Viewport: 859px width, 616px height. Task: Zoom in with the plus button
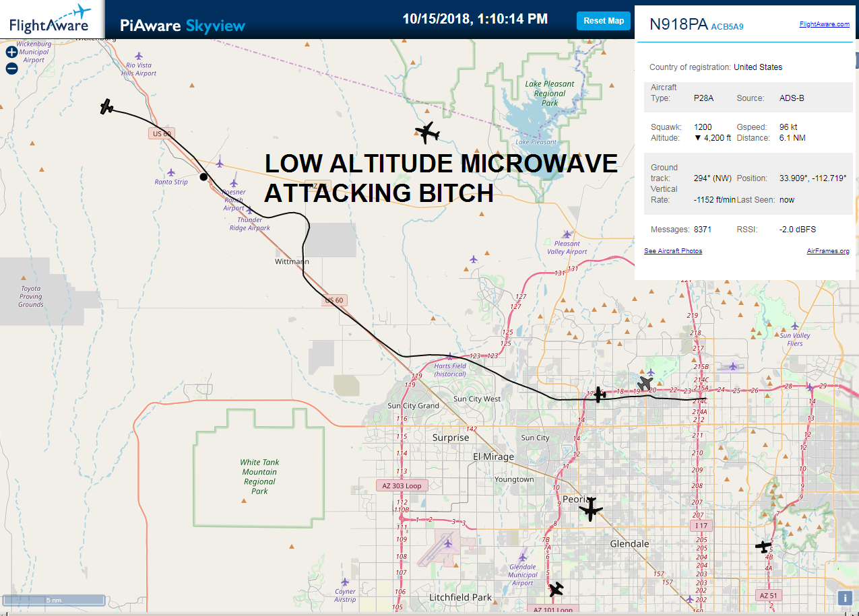11,52
